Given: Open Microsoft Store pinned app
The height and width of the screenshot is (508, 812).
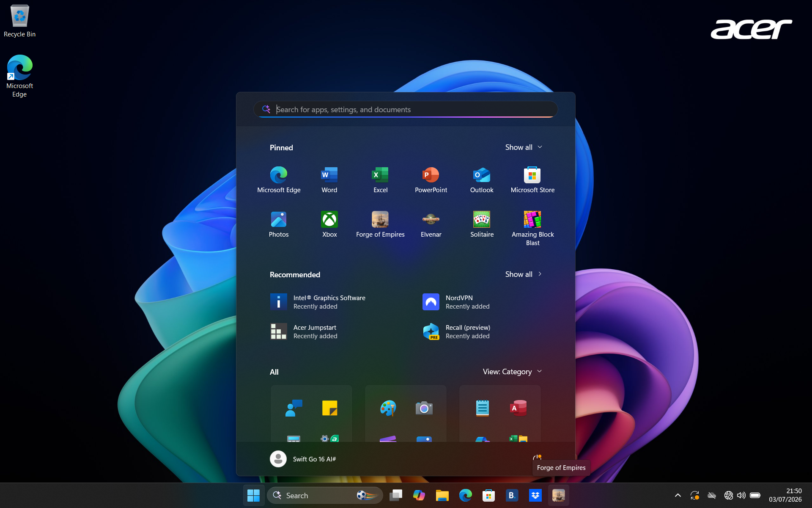Looking at the screenshot, I should click(532, 180).
